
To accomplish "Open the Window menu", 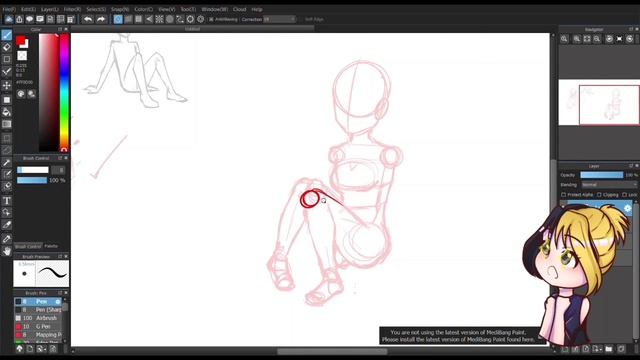I will pos(215,9).
